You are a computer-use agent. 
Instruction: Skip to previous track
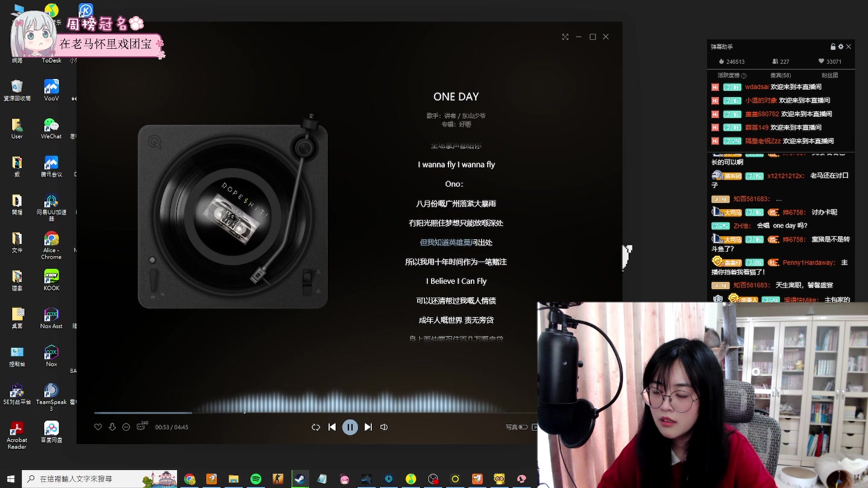tap(332, 427)
